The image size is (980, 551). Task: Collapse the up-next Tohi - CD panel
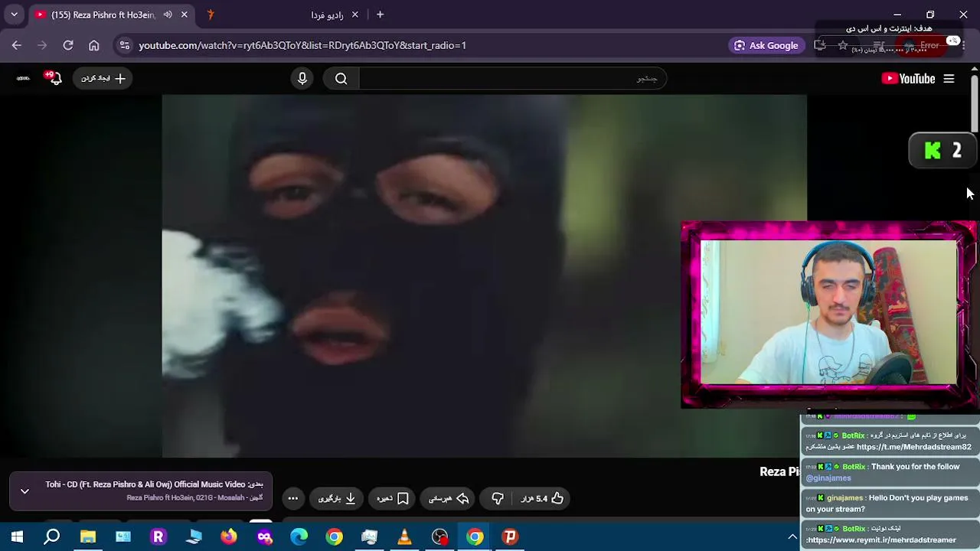click(24, 491)
